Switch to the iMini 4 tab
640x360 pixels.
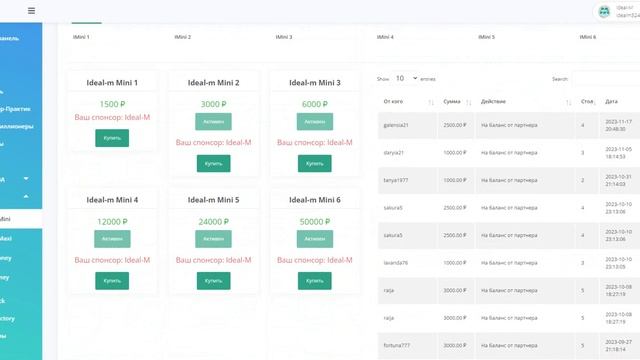[x=385, y=37]
